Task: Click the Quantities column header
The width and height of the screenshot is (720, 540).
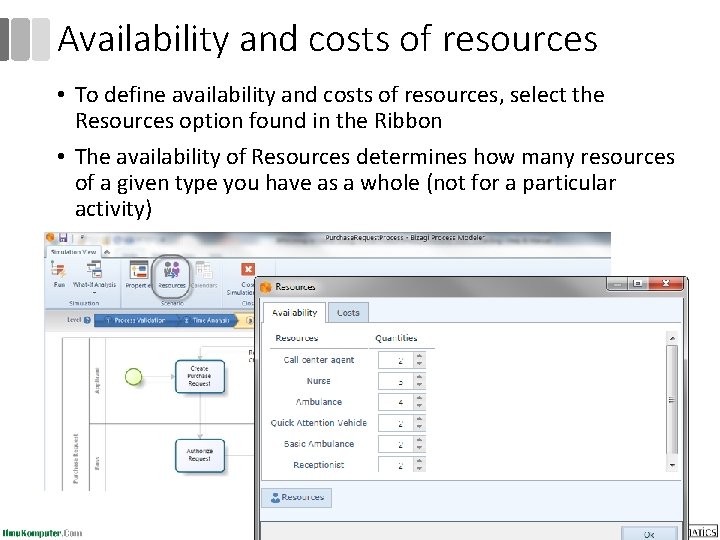Action: tap(396, 338)
